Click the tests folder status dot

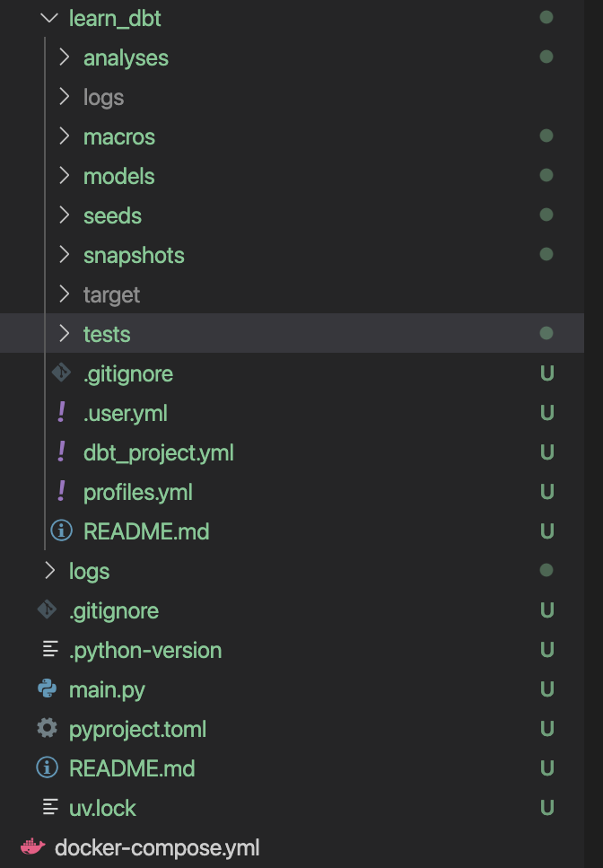click(546, 333)
